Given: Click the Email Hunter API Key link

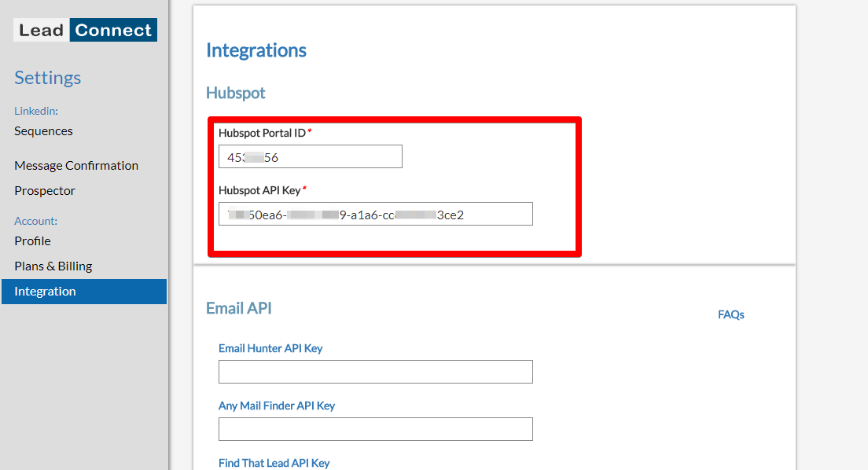Looking at the screenshot, I should click(x=270, y=348).
